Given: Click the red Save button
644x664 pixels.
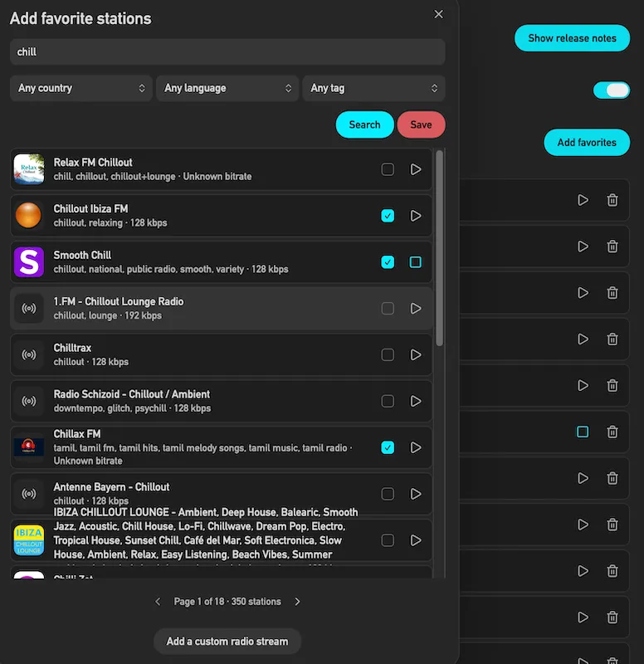Looking at the screenshot, I should pos(421,124).
